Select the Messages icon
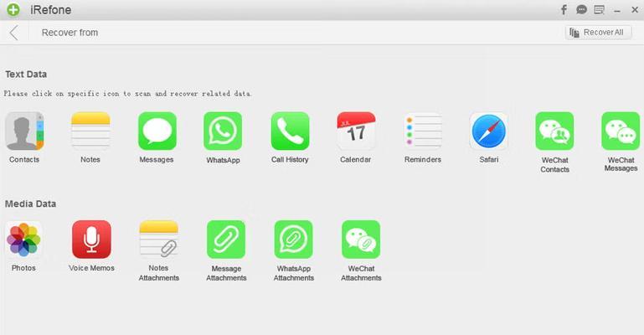 click(x=157, y=131)
